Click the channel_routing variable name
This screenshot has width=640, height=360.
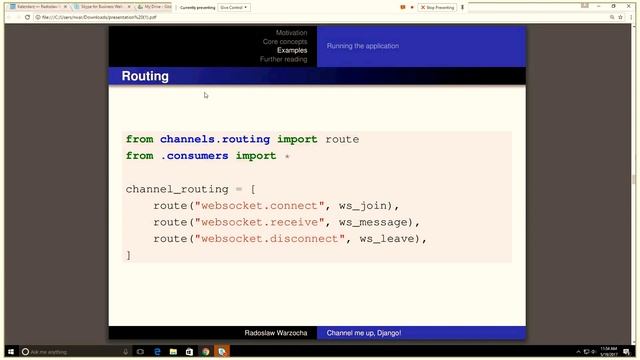pos(177,189)
